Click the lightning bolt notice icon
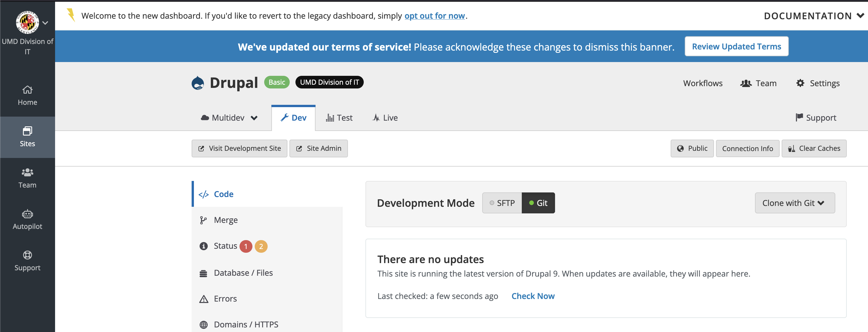This screenshot has height=332, width=868. [x=71, y=15]
